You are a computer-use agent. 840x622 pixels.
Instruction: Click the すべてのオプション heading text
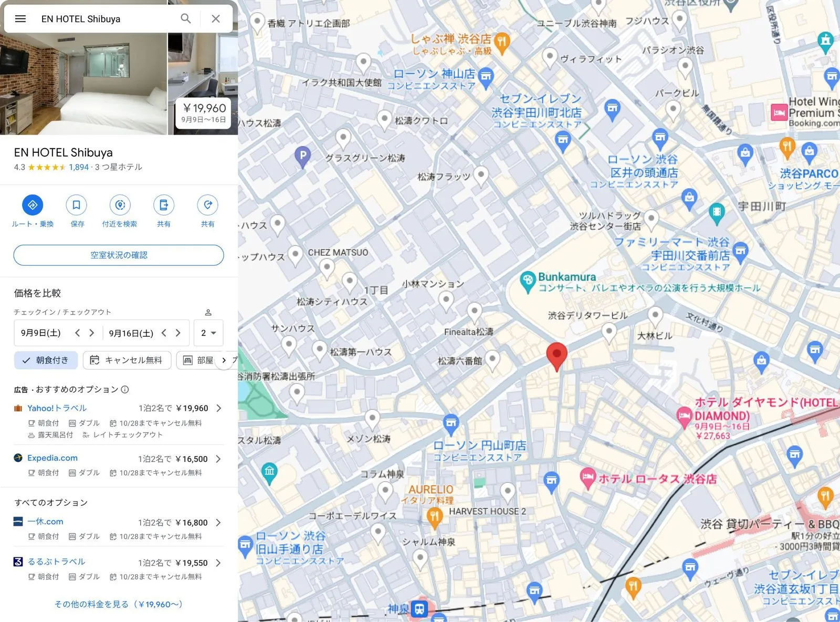tap(51, 503)
